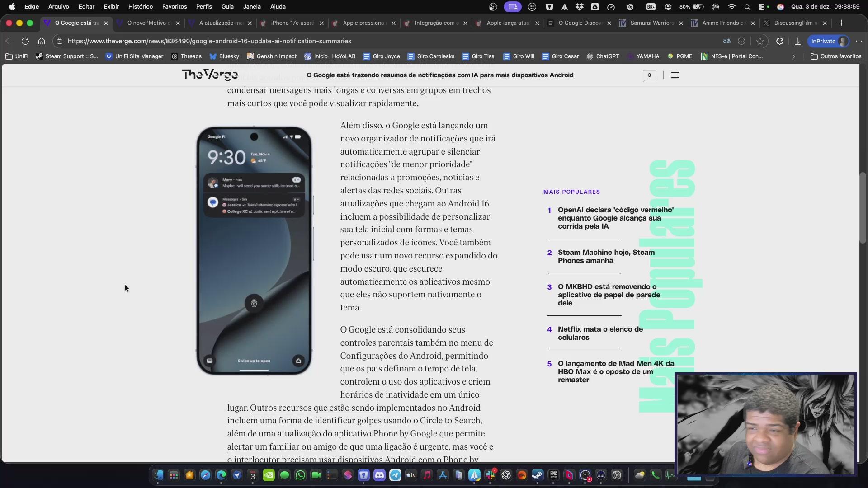868x488 pixels.
Task: Open the comments counter showing 3
Action: (x=649, y=75)
